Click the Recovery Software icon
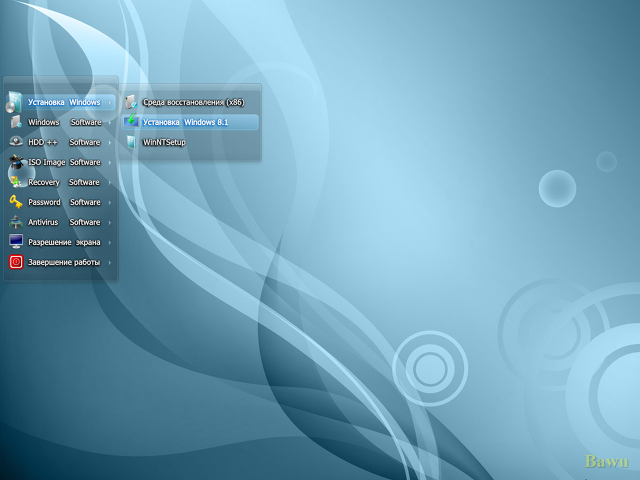Screen dimensions: 640x480 tap(16, 182)
